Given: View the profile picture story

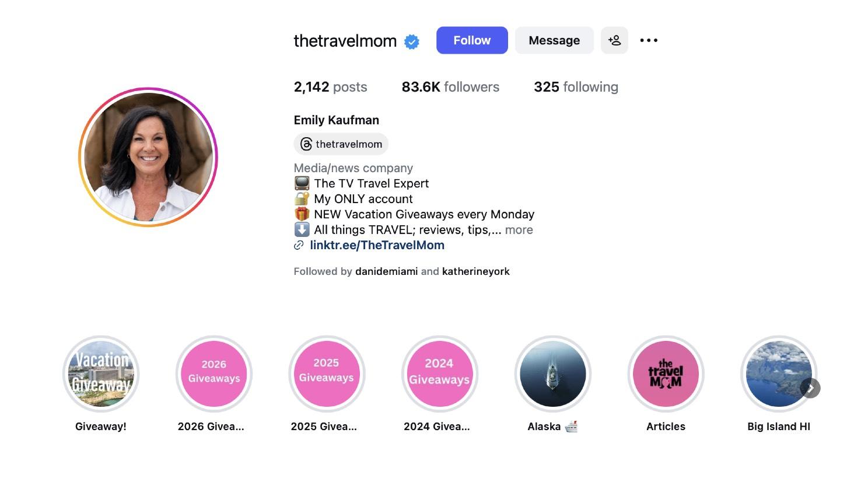Looking at the screenshot, I should coord(148,157).
